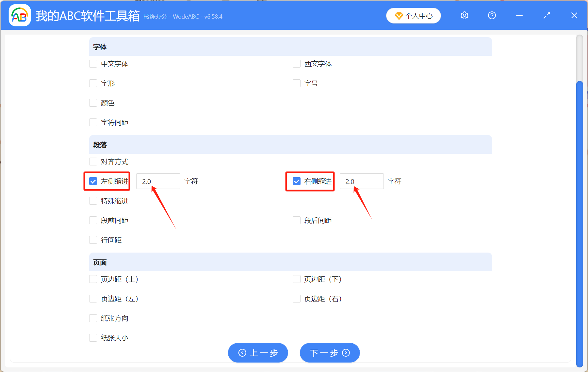Image resolution: width=588 pixels, height=372 pixels.
Task: Uncheck the 左侧缩进 checkbox
Action: [x=93, y=181]
